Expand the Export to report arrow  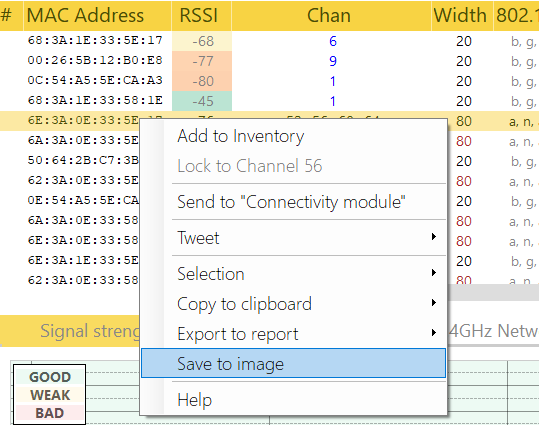(x=434, y=333)
